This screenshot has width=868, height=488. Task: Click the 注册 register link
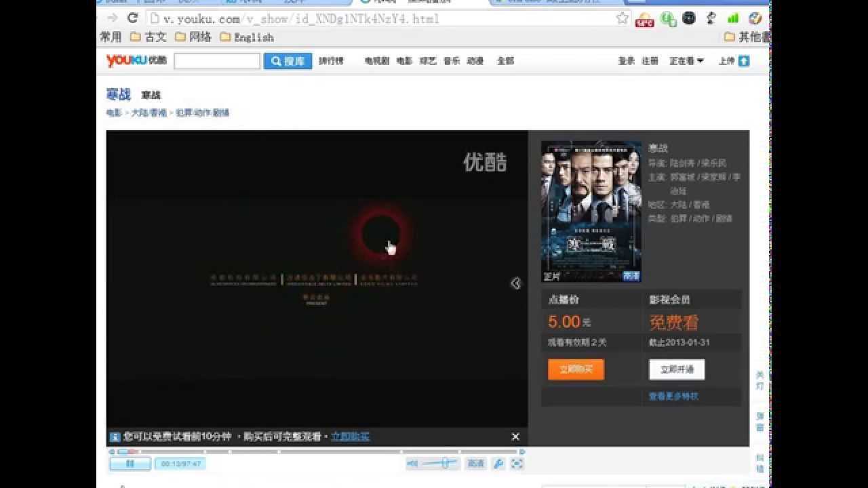(650, 61)
